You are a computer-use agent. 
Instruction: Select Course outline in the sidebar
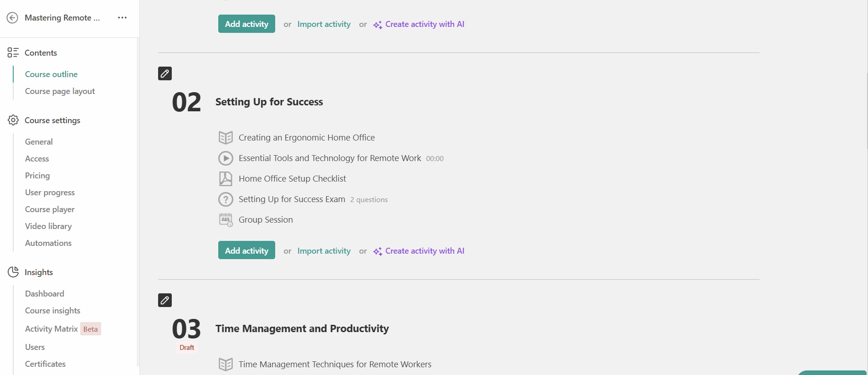pyautogui.click(x=51, y=74)
